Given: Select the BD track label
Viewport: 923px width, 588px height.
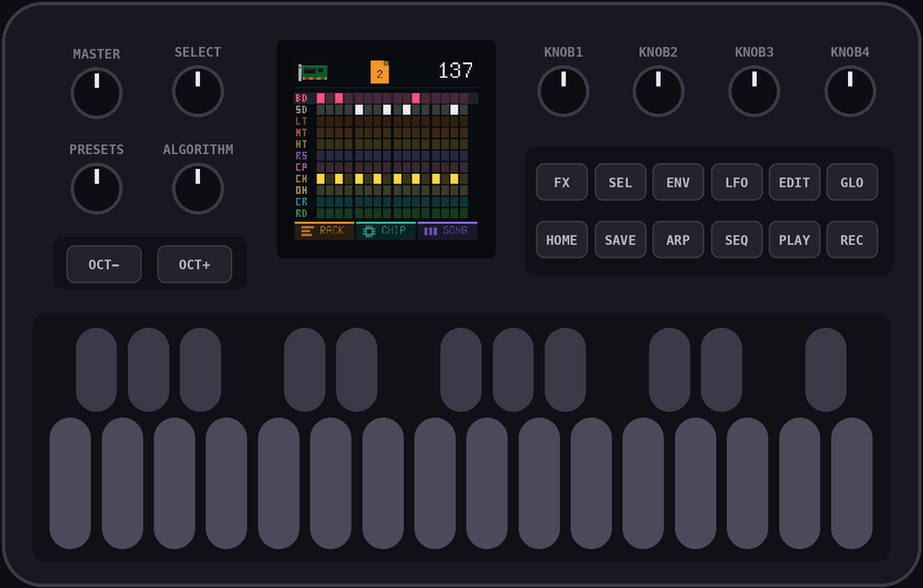Looking at the screenshot, I should pyautogui.click(x=301, y=98).
